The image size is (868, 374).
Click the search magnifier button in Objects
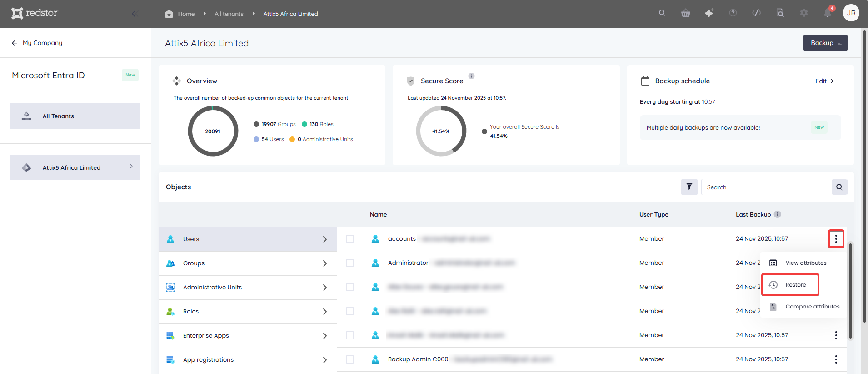click(839, 187)
